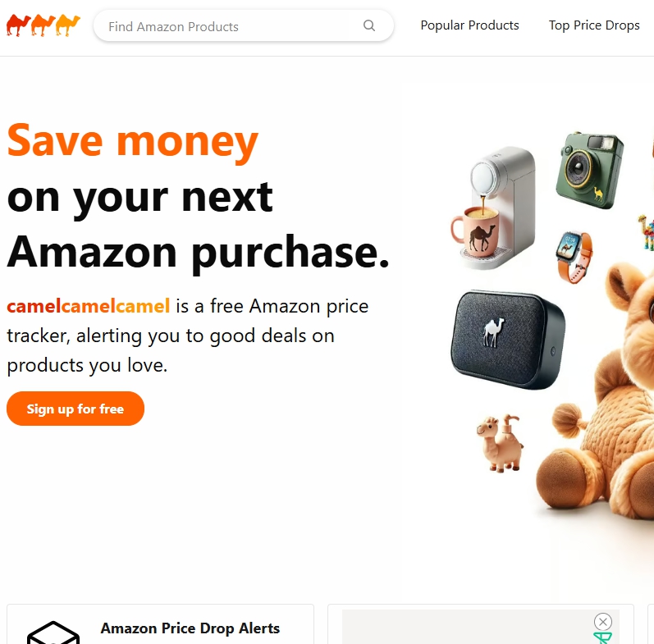Click the three camels logo
Image resolution: width=654 pixels, height=644 pixels.
point(43,25)
